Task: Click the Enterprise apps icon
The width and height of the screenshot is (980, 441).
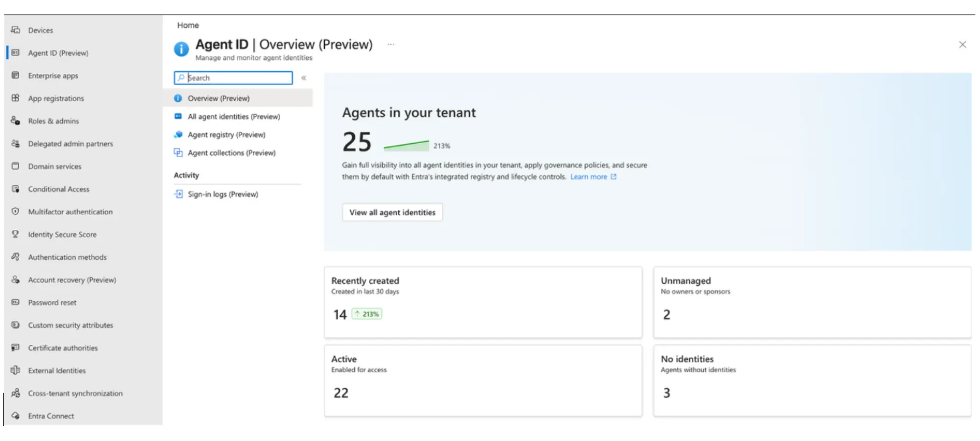Action: coord(16,75)
